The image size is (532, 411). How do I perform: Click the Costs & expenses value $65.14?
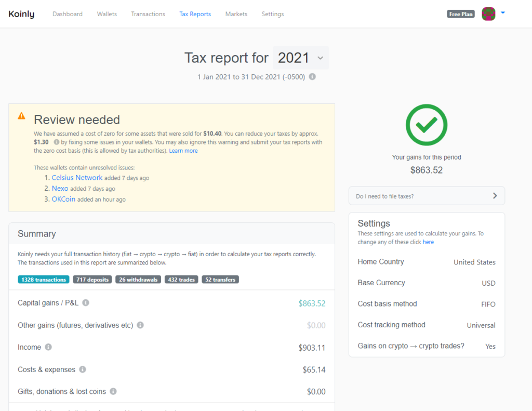tap(314, 369)
